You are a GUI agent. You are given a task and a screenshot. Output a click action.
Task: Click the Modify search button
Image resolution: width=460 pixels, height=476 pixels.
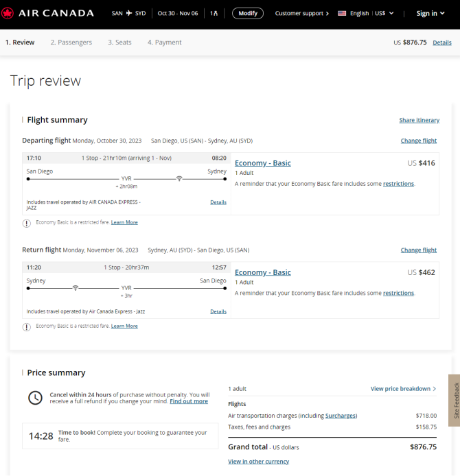(248, 13)
